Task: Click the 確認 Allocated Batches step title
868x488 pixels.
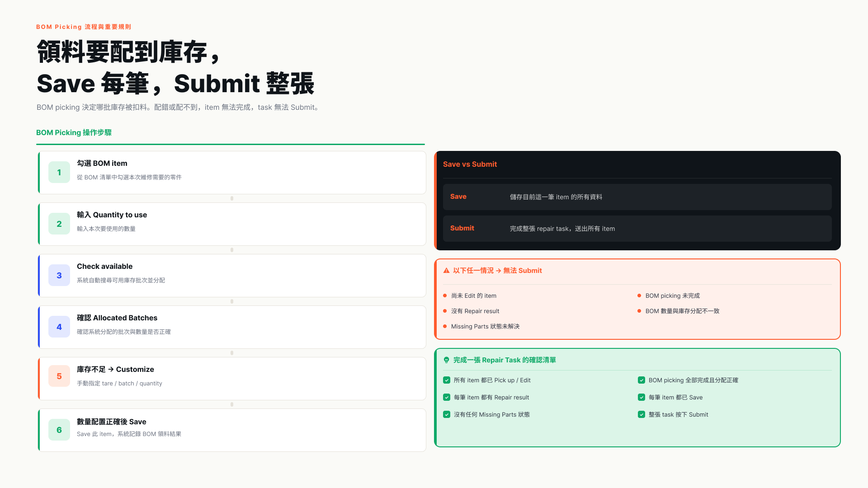Action: [x=117, y=318]
